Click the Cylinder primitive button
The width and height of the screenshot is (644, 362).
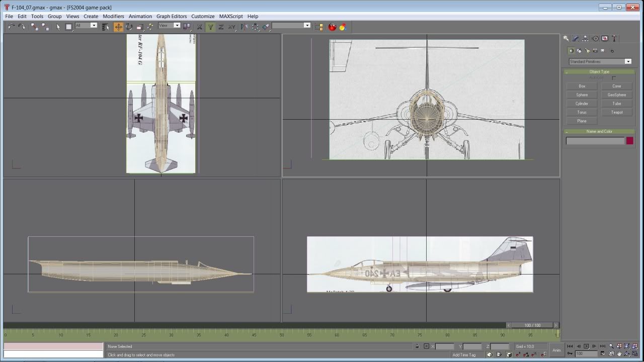(582, 104)
